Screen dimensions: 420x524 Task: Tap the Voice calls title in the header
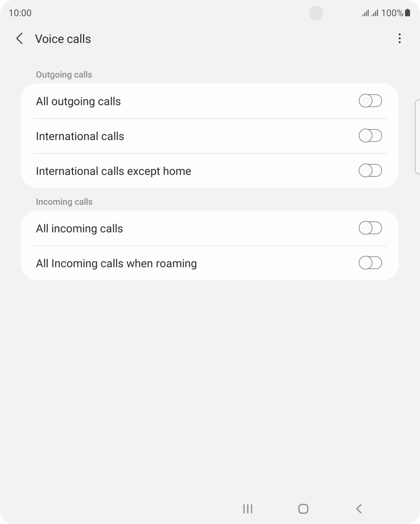[x=63, y=39]
